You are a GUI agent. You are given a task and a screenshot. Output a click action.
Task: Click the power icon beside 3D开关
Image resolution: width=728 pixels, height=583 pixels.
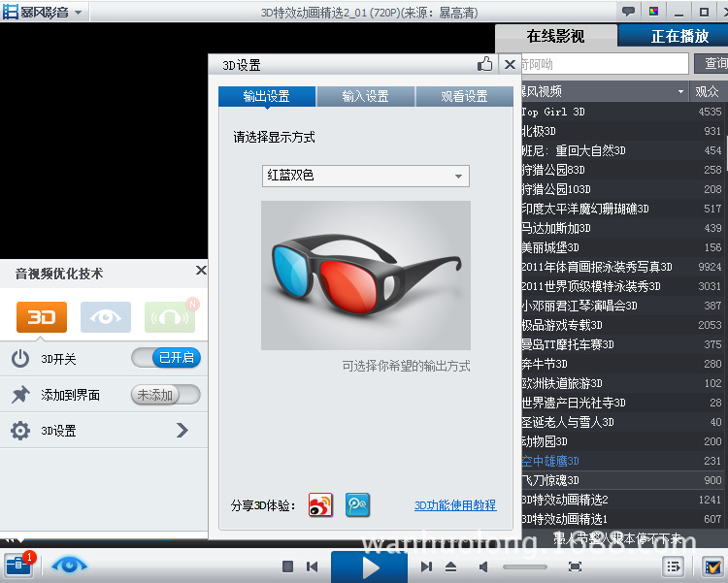click(20, 358)
